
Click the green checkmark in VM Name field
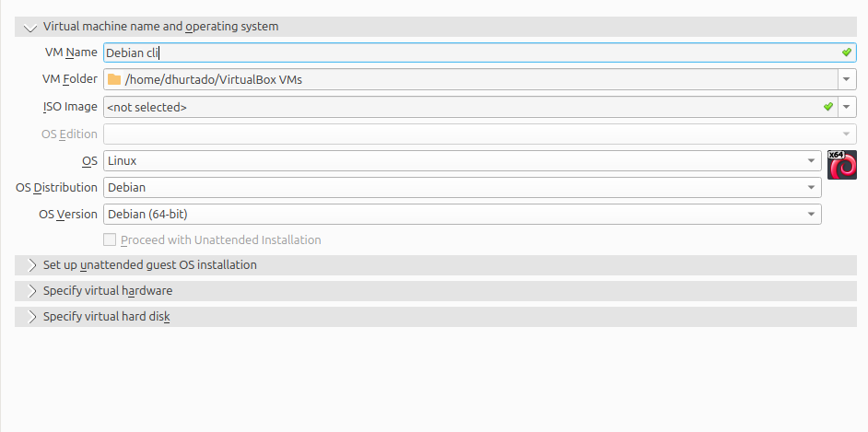[x=846, y=53]
